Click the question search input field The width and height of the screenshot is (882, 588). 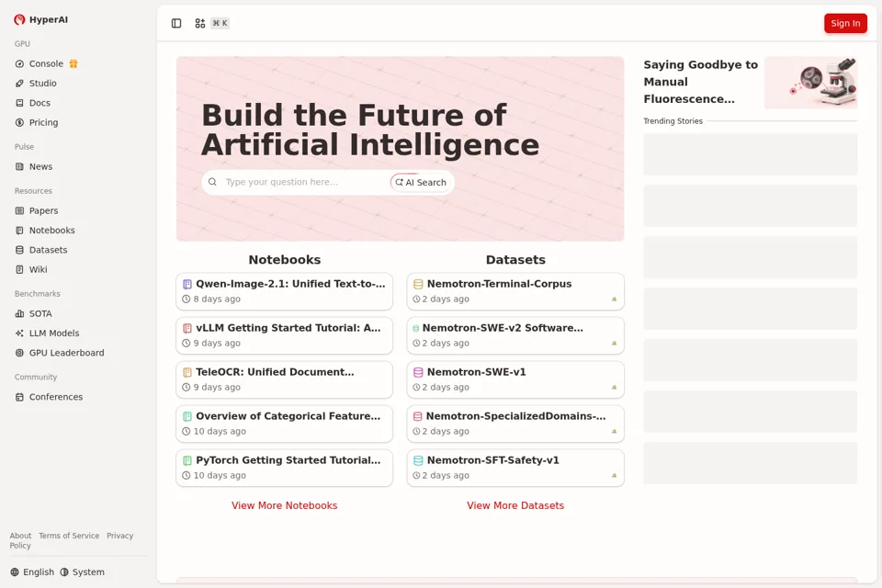click(x=304, y=182)
